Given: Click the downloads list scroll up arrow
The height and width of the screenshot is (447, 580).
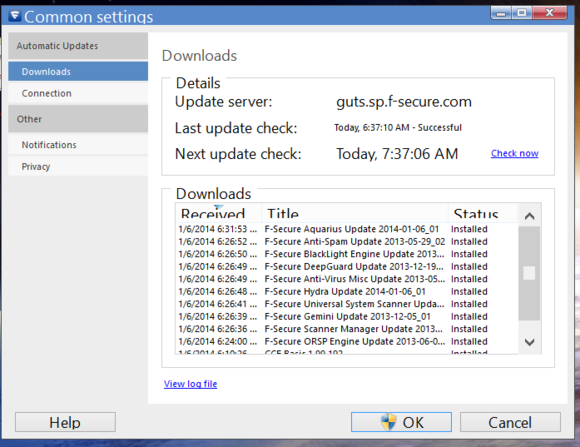Looking at the screenshot, I should [529, 216].
